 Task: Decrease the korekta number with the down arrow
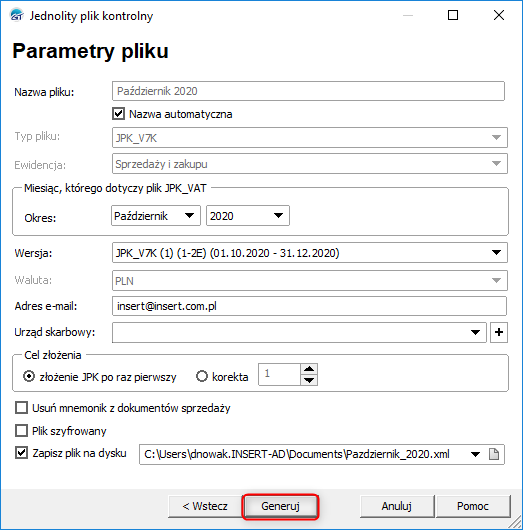pyautogui.click(x=309, y=380)
